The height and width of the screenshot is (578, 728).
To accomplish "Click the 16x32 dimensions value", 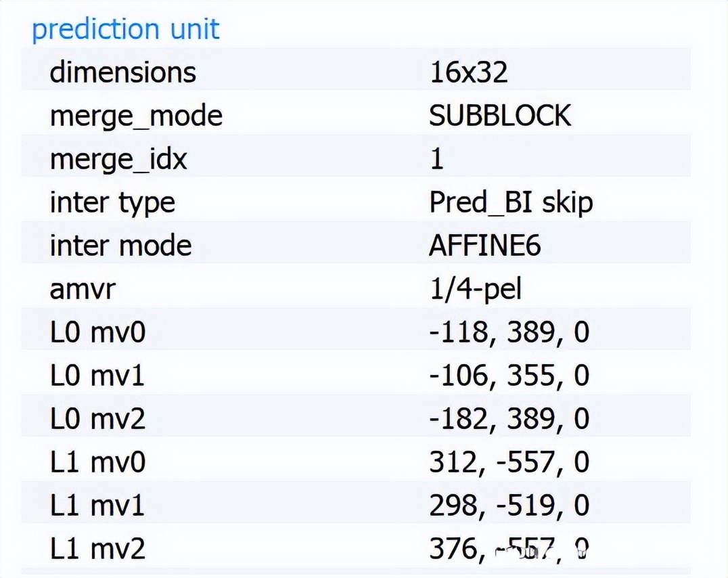I will coord(468,72).
